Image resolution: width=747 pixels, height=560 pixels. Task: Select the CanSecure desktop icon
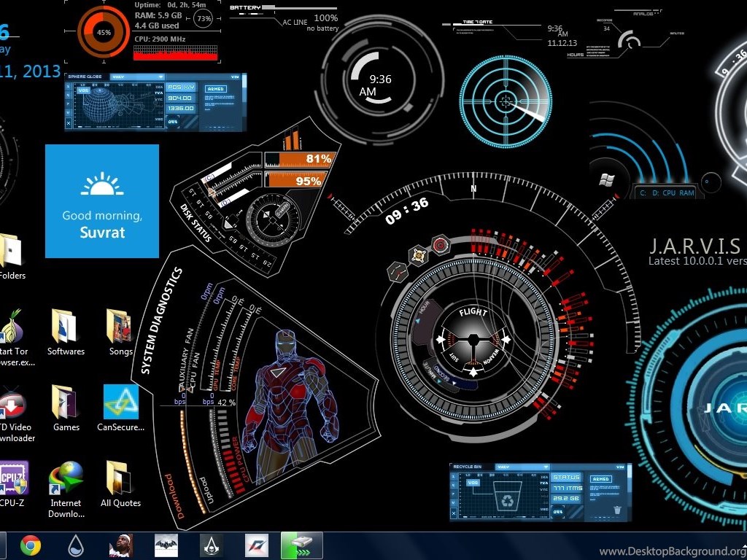click(120, 408)
